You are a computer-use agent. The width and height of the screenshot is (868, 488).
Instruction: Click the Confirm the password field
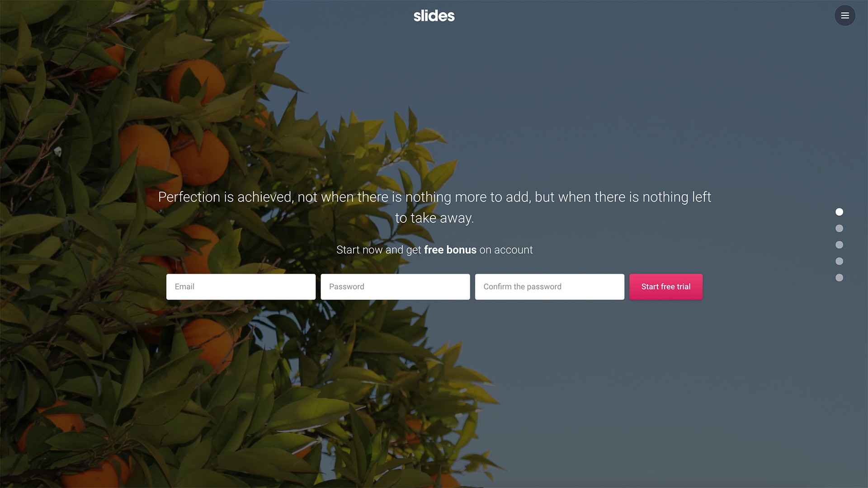(x=550, y=286)
